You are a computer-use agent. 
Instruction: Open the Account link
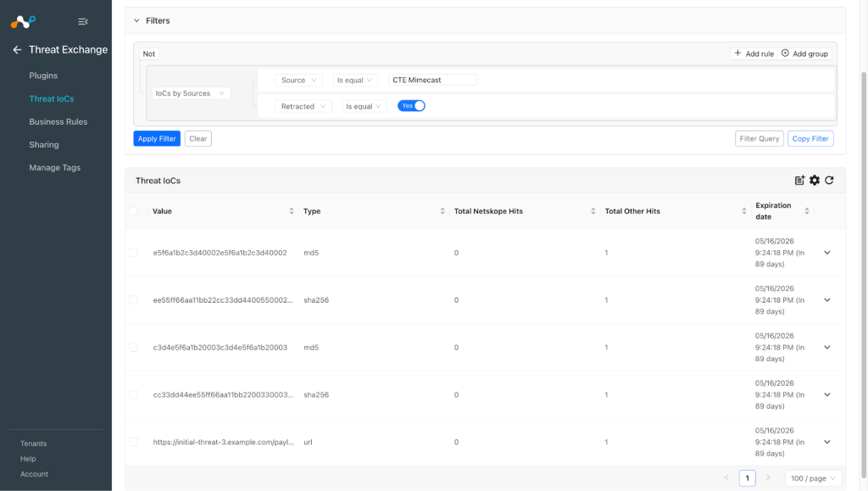pyautogui.click(x=34, y=474)
